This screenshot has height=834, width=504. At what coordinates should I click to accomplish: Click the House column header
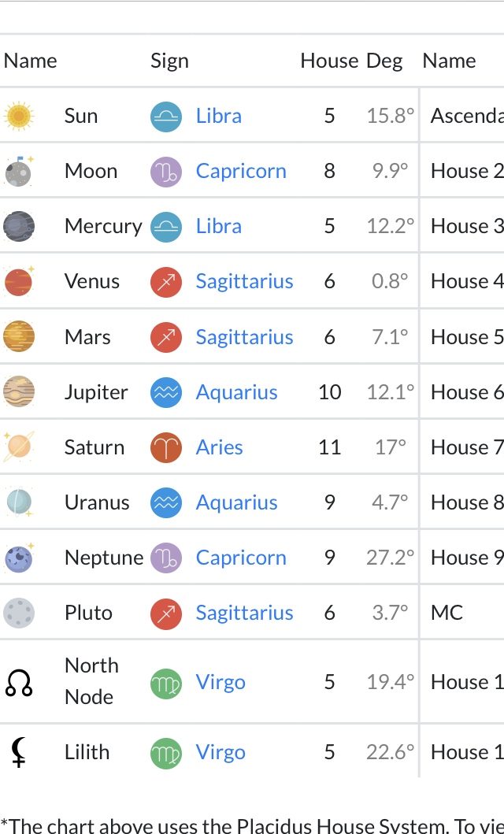(x=329, y=61)
